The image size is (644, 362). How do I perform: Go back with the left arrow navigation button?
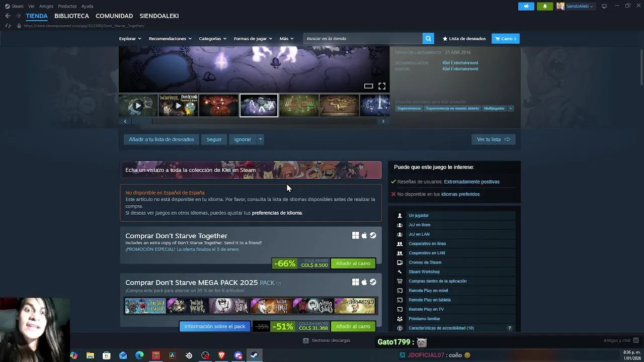(x=8, y=16)
